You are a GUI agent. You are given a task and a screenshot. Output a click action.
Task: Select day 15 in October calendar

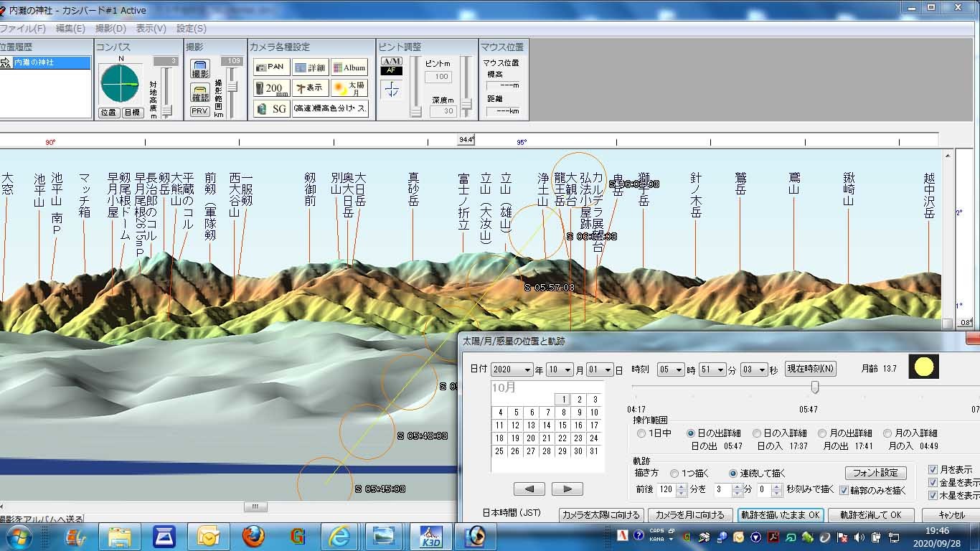[562, 425]
